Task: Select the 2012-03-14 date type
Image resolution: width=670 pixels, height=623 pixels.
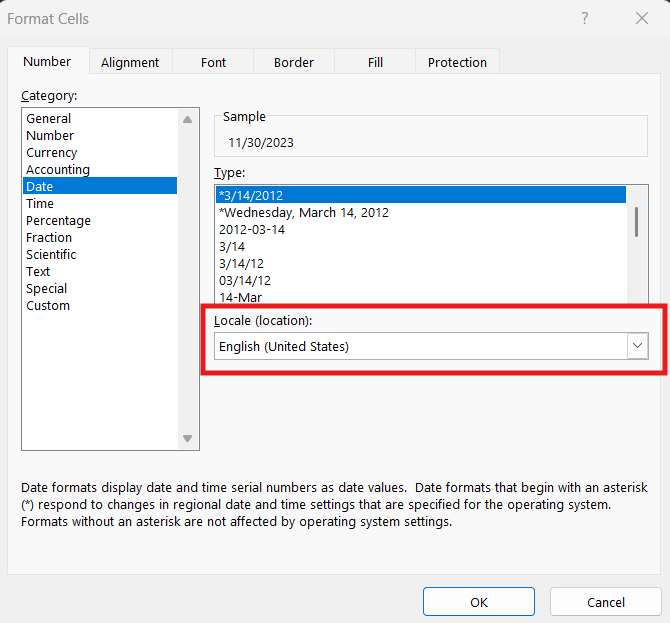Action: (252, 229)
